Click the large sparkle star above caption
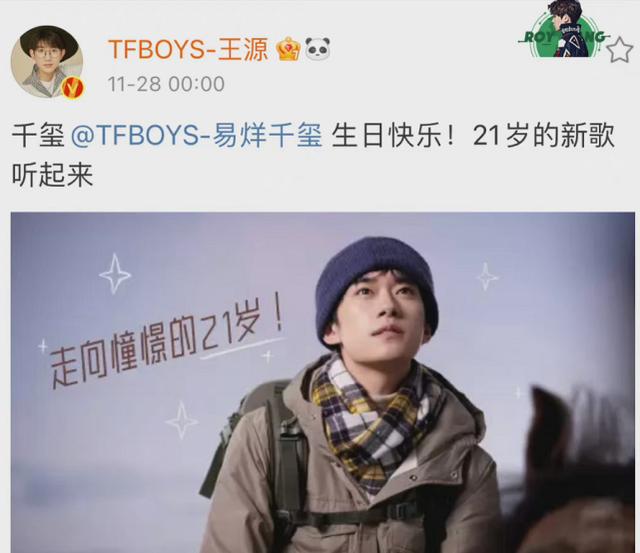 [115, 274]
